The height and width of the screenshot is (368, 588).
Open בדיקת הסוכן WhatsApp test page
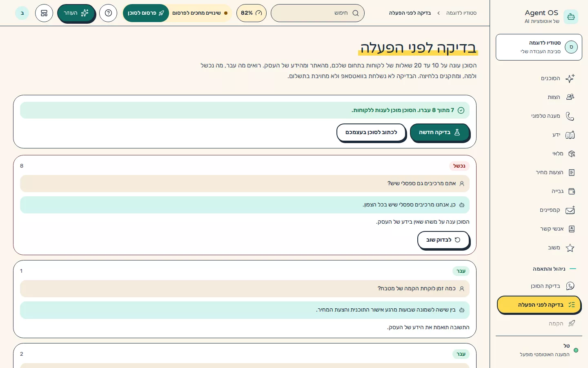click(539, 286)
